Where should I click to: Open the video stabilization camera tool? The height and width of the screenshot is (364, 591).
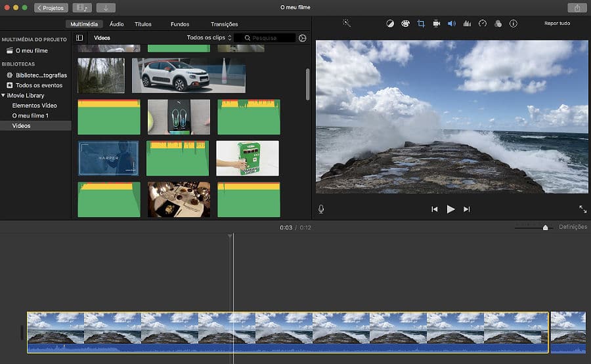point(437,24)
